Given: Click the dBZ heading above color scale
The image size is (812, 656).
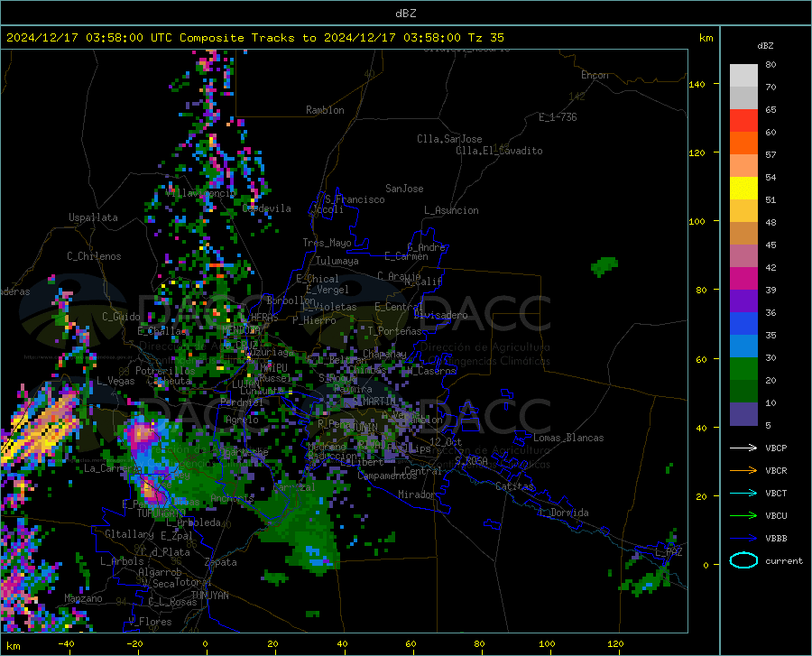Looking at the screenshot, I should tap(765, 45).
